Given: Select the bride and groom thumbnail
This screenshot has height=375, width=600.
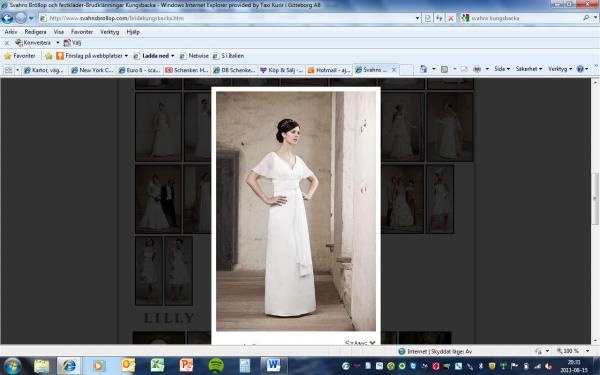Looking at the screenshot, I should (158, 199).
